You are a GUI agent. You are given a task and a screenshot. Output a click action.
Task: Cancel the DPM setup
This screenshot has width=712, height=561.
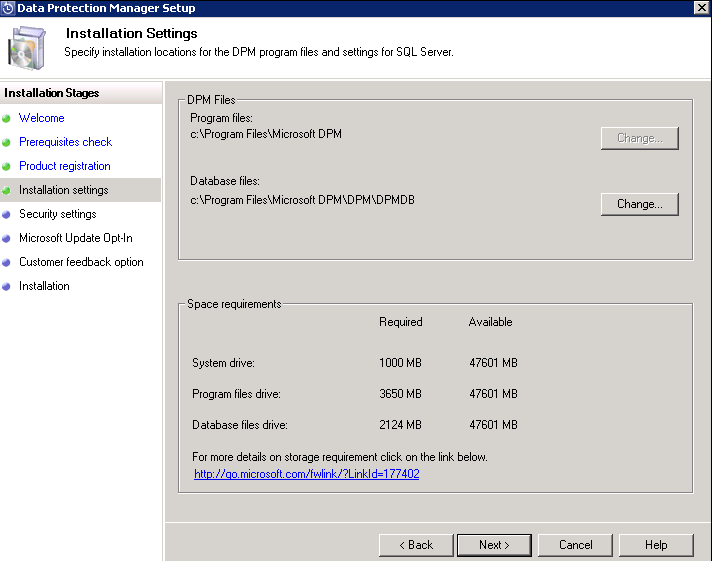pos(575,545)
